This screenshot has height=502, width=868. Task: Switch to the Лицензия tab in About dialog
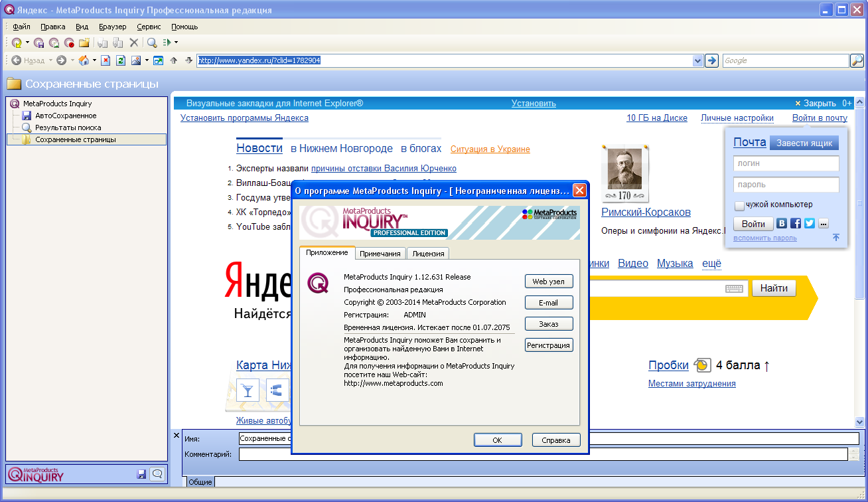(x=428, y=254)
